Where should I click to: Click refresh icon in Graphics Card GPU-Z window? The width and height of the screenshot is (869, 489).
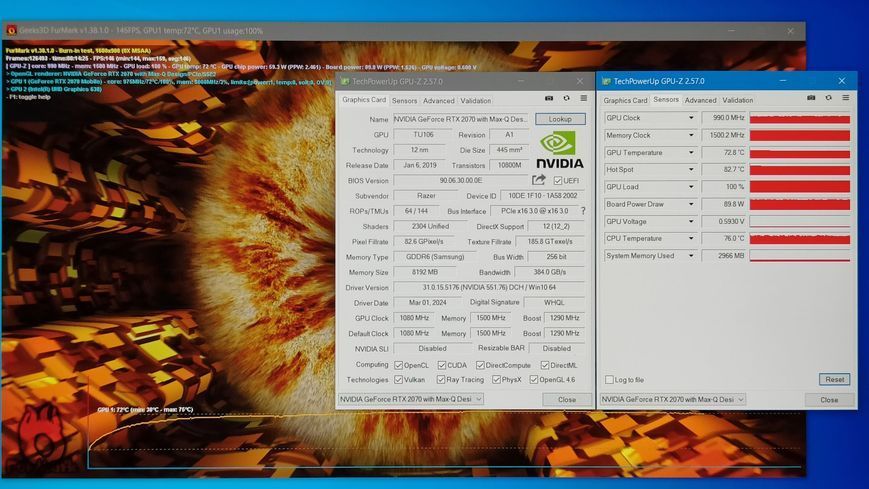point(566,98)
